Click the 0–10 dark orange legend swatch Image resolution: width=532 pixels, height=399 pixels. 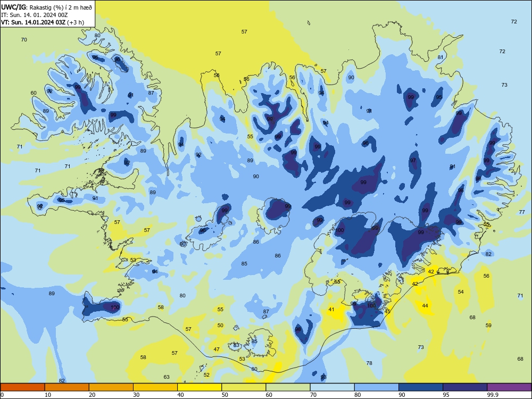pyautogui.click(x=22, y=387)
